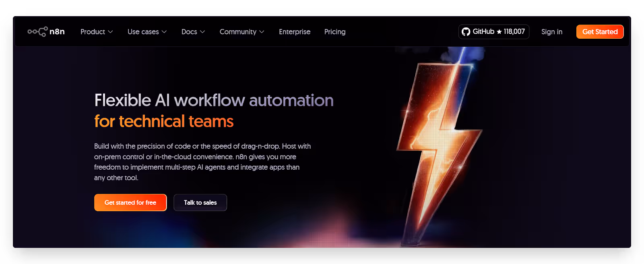Open the Use cases menu
This screenshot has height=264, width=644.
click(147, 32)
